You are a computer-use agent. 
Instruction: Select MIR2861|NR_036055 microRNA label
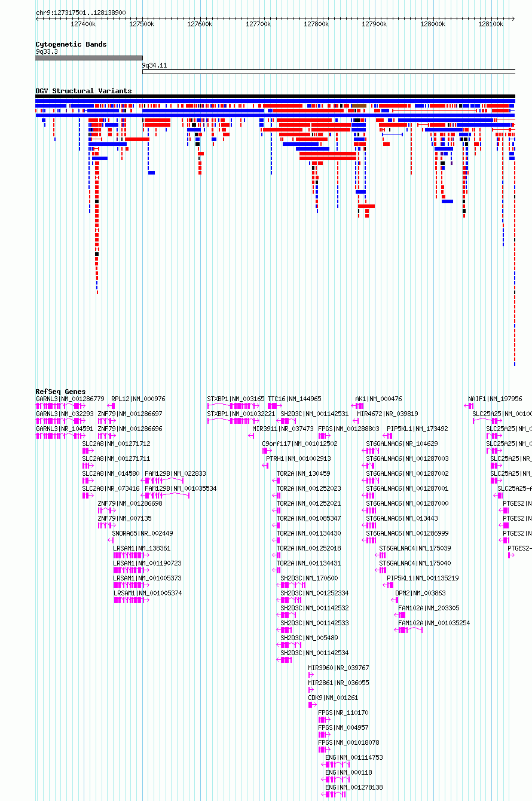(x=339, y=683)
